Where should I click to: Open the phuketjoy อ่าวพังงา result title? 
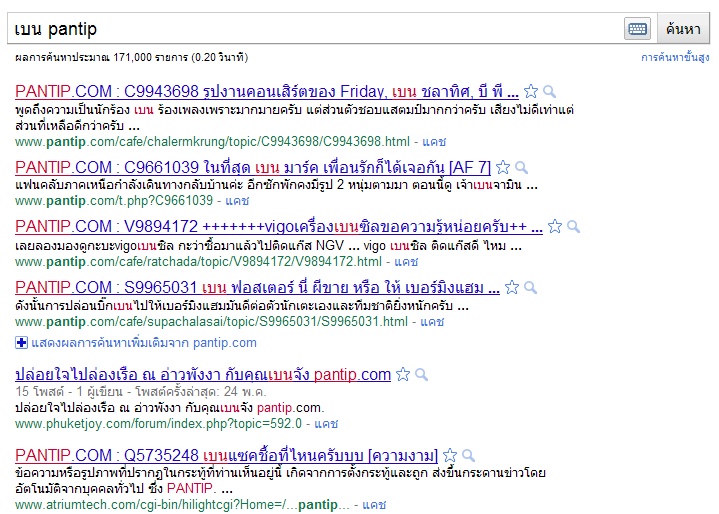click(203, 374)
